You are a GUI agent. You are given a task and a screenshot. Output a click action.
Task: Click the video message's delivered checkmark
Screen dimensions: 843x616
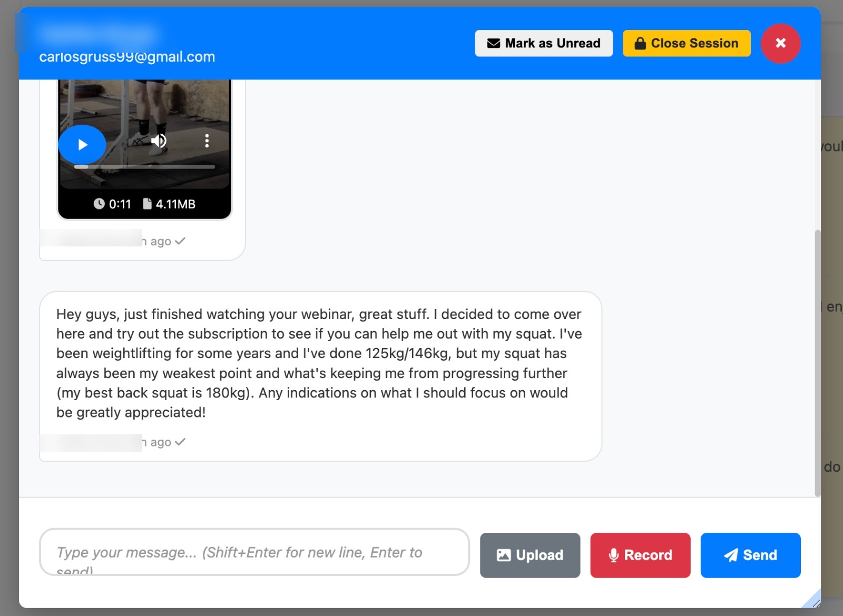[180, 241]
